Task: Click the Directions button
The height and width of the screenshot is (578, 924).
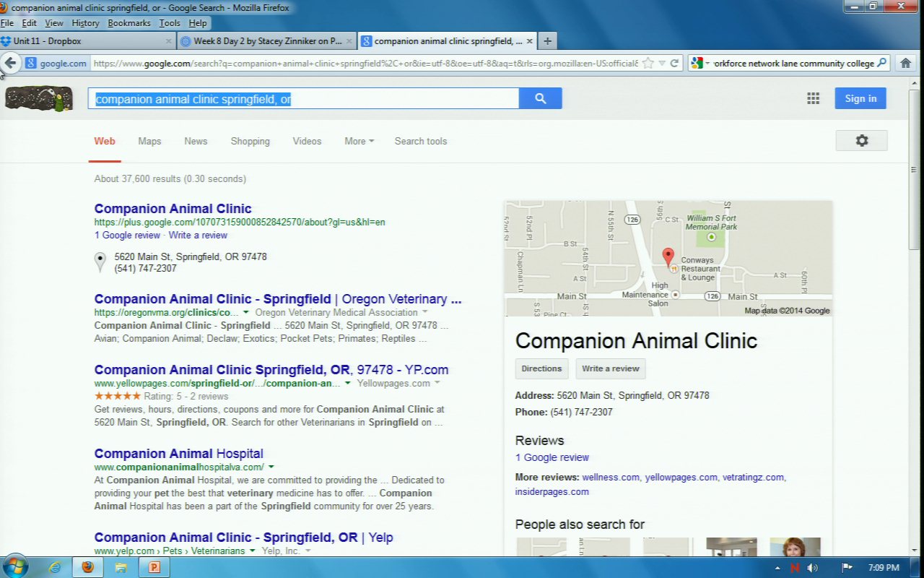Action: tap(541, 368)
